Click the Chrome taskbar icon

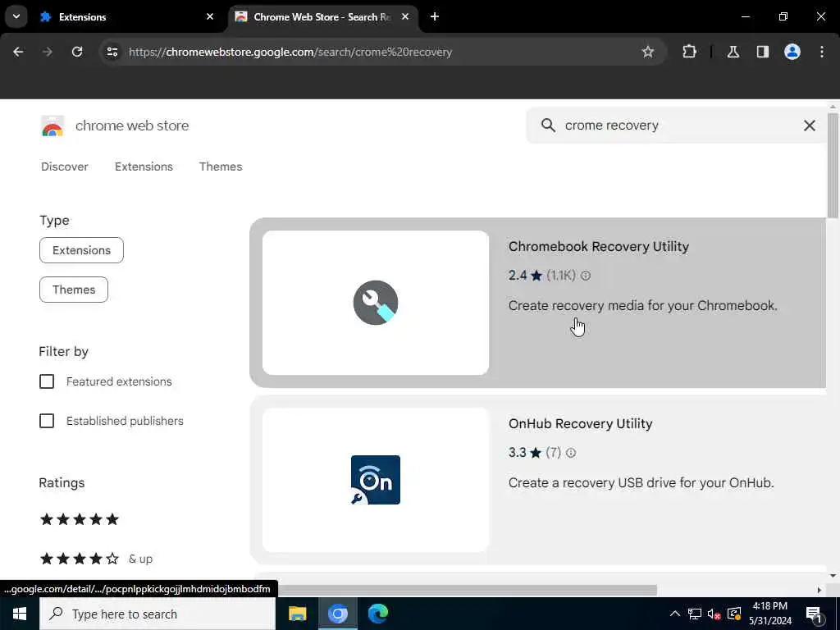[337, 614]
